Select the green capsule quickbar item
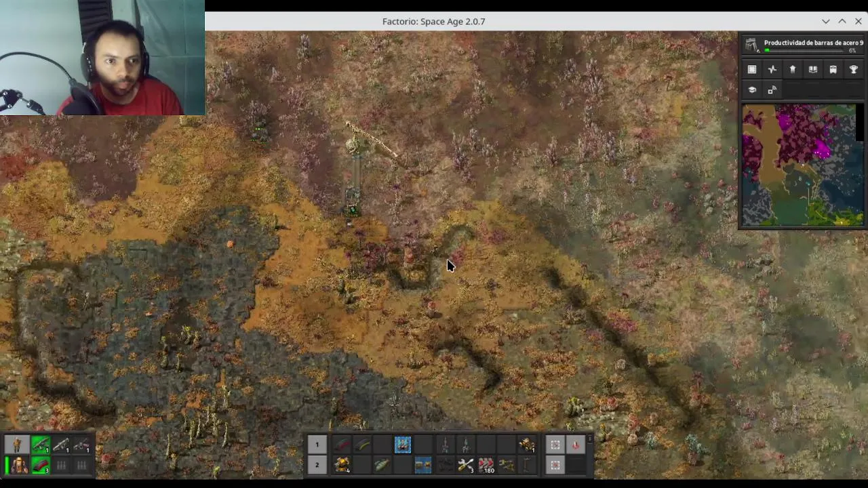 [x=382, y=465]
